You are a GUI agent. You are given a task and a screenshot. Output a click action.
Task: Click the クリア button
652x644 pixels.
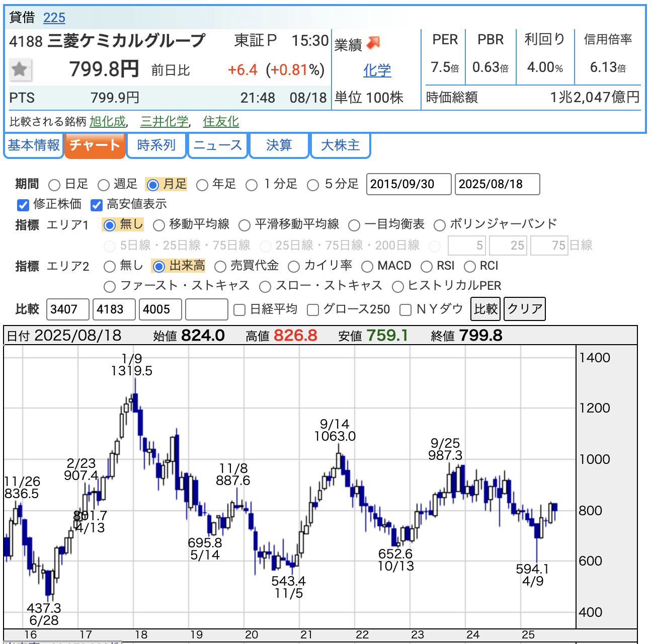pyautogui.click(x=525, y=309)
